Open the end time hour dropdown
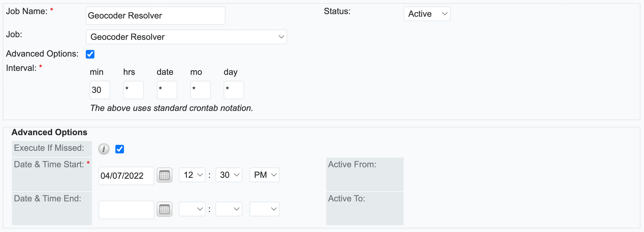The height and width of the screenshot is (232, 644). (192, 209)
